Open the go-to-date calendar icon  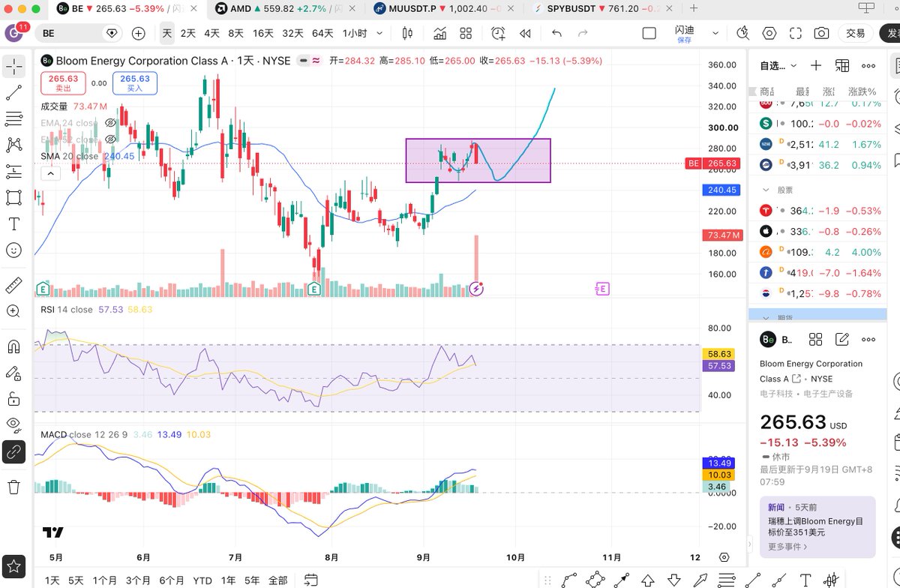click(310, 580)
